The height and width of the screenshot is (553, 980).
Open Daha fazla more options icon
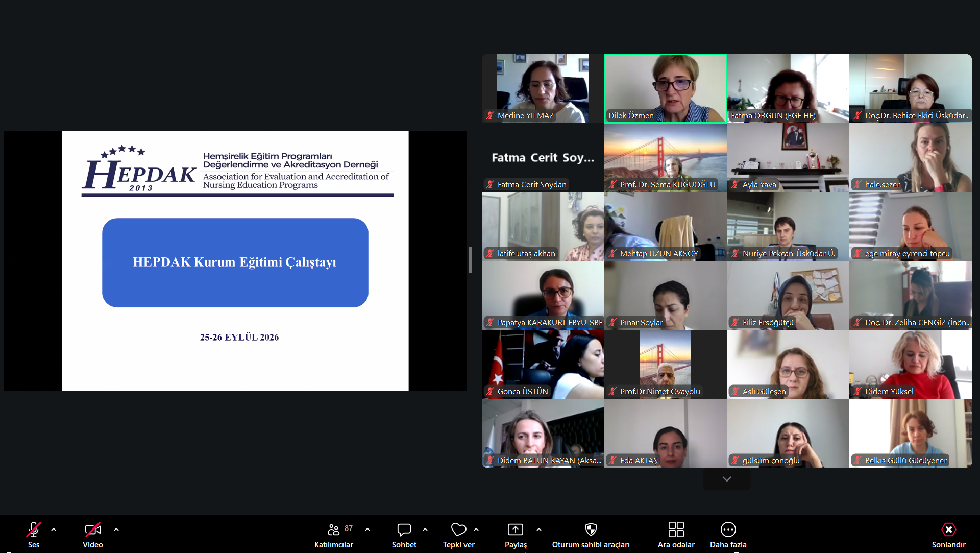tap(728, 530)
